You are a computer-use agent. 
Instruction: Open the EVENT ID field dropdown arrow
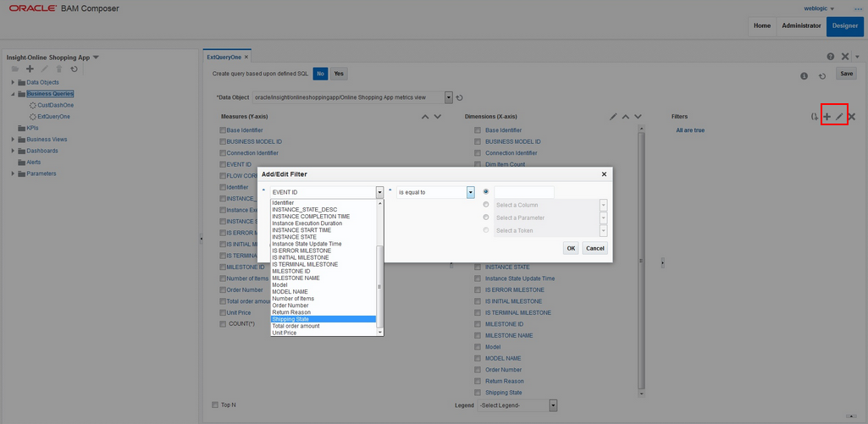point(379,192)
